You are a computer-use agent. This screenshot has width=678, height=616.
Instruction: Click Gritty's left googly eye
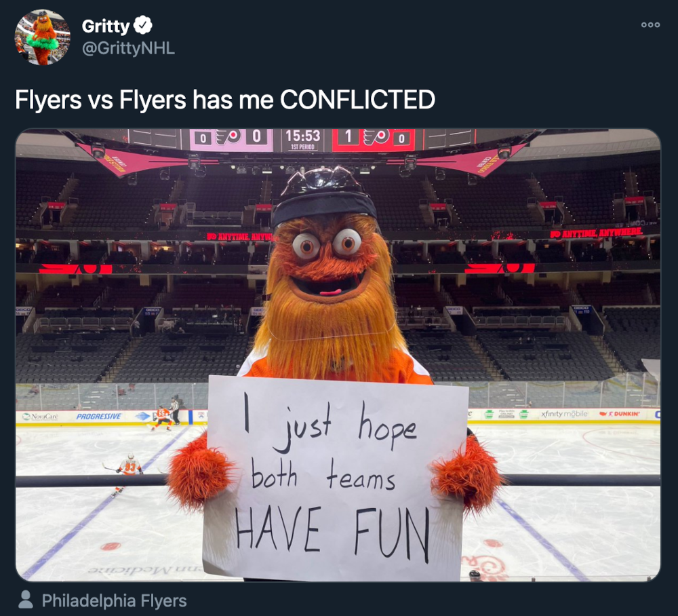tap(306, 246)
